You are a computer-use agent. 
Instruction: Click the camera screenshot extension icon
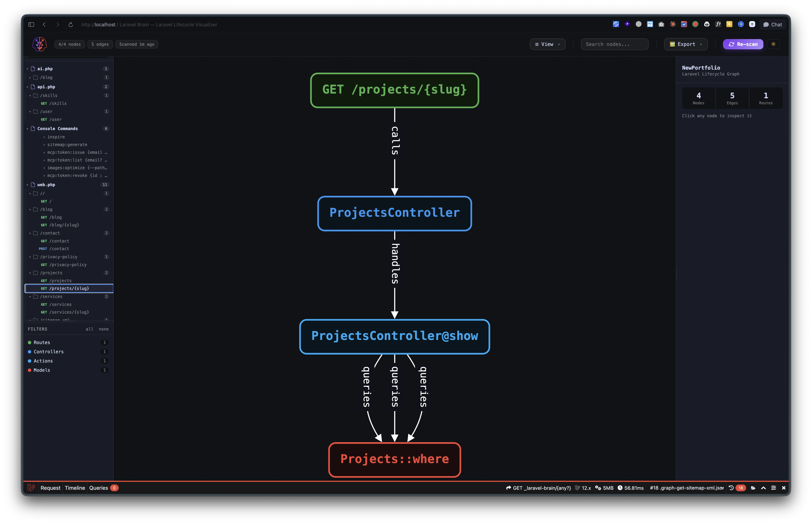pyautogui.click(x=661, y=24)
